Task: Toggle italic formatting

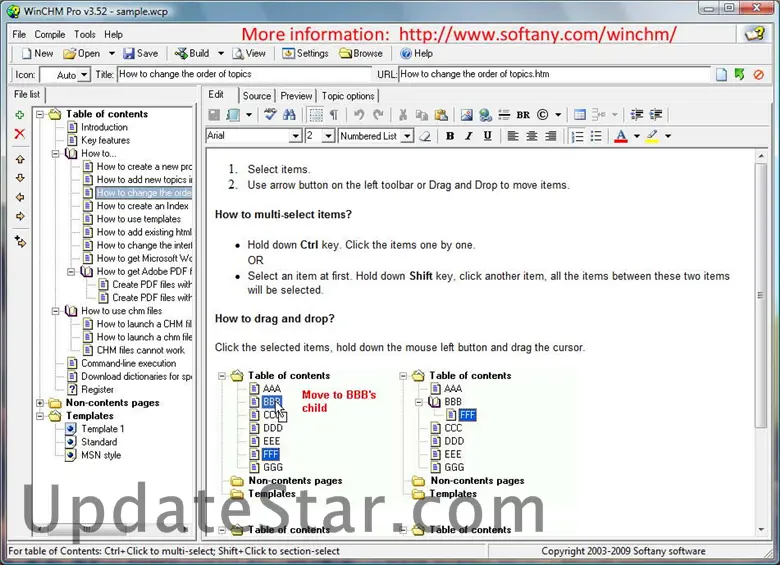Action: [469, 136]
